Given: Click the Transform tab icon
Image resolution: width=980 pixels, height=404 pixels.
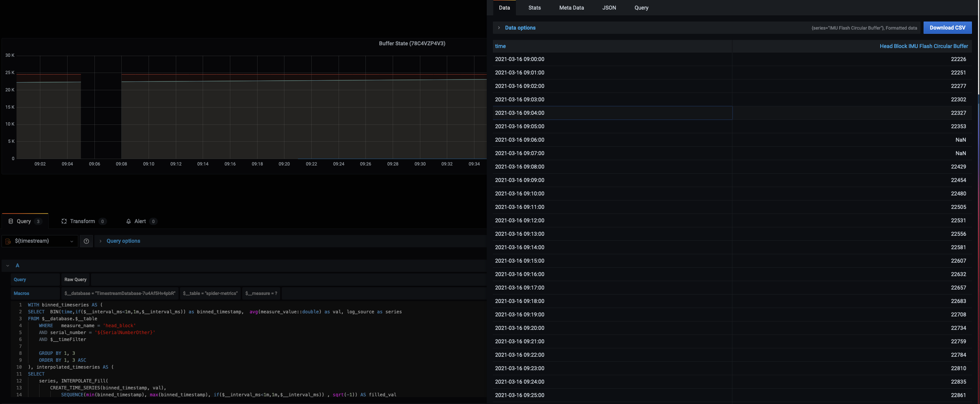Looking at the screenshot, I should 64,221.
